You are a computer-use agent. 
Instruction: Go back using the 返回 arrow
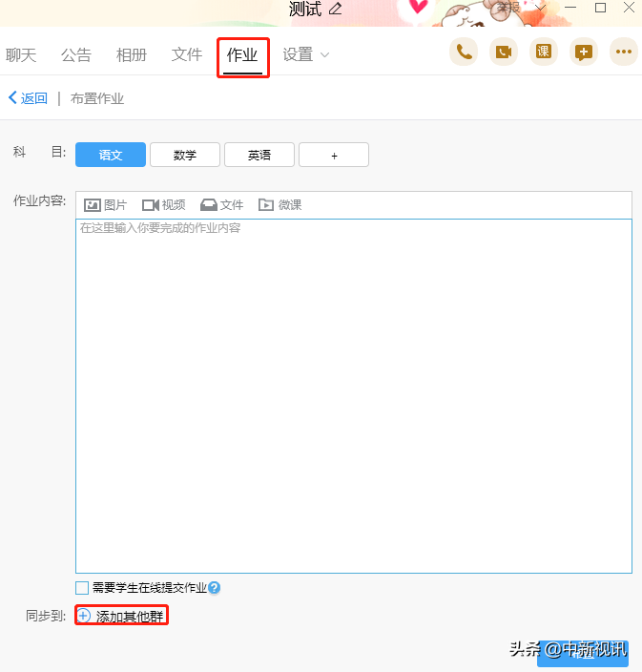click(x=28, y=98)
